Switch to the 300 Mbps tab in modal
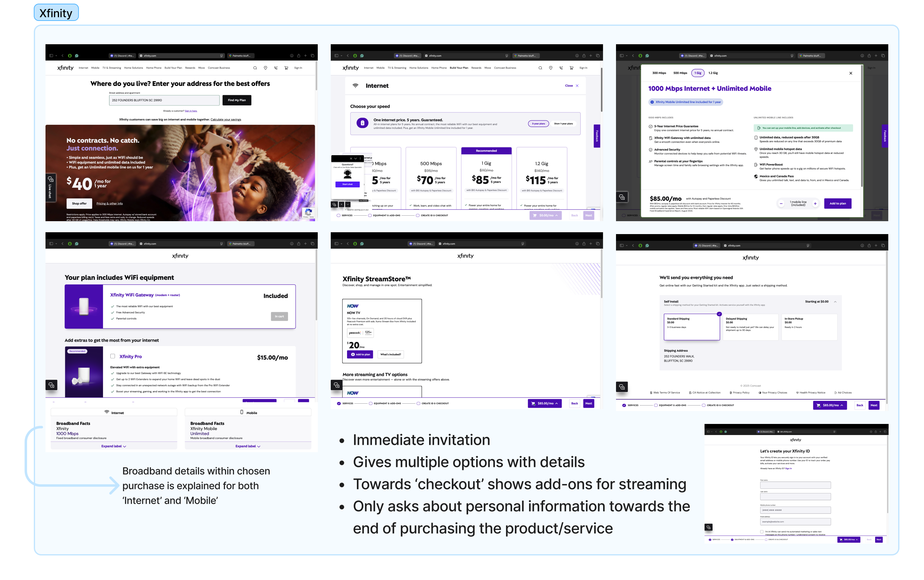The height and width of the screenshot is (580, 924). (x=659, y=73)
